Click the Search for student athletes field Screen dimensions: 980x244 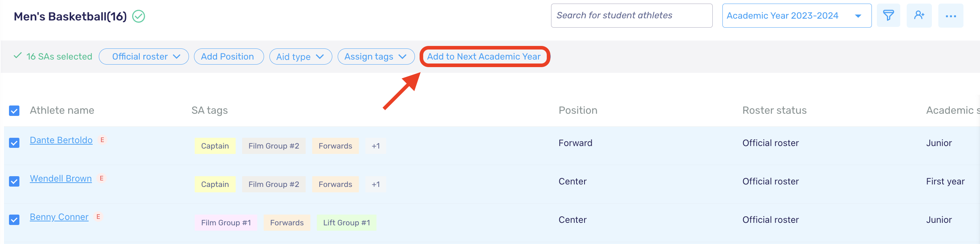coord(631,15)
